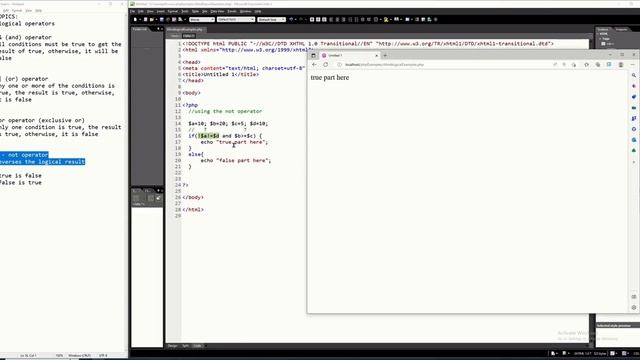Switch to Design view tab below the editor

point(173,346)
